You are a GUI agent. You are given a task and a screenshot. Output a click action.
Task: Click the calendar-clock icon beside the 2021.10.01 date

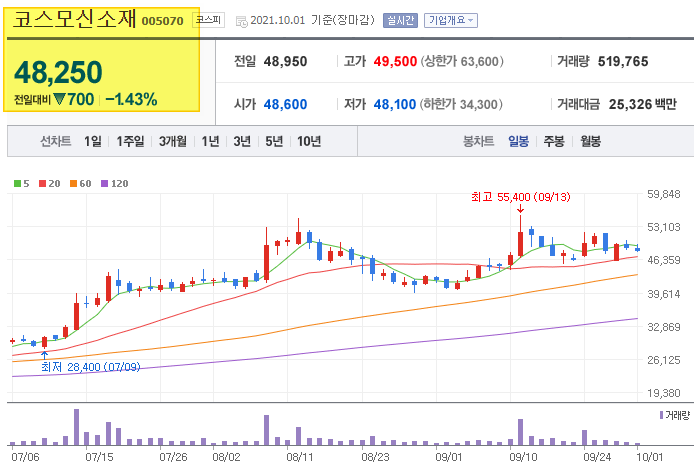coord(242,21)
